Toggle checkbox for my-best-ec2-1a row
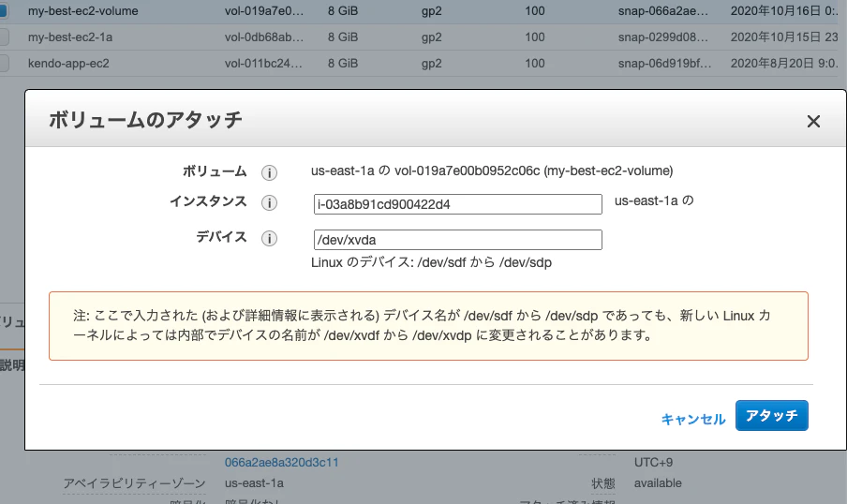This screenshot has height=504, width=847. click(x=3, y=37)
